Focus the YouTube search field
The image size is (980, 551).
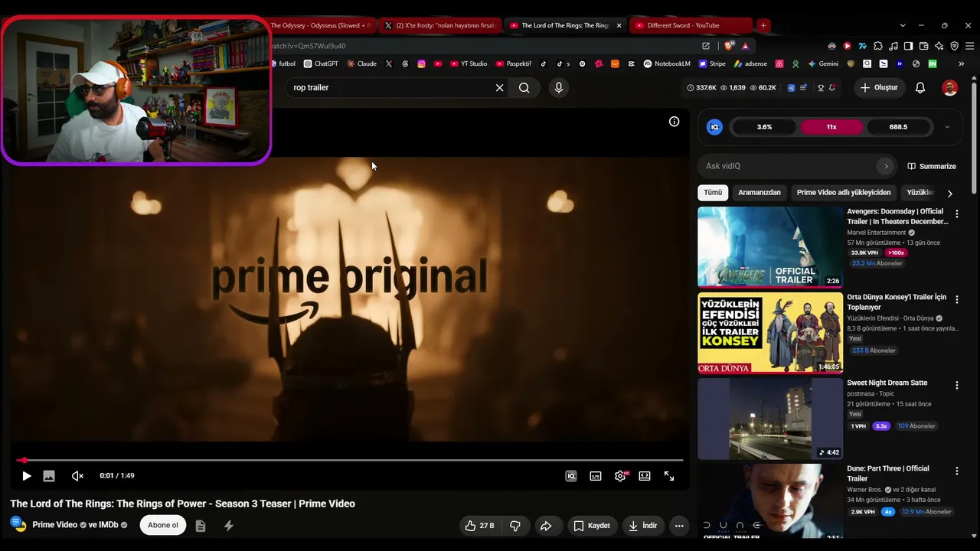pos(390,88)
